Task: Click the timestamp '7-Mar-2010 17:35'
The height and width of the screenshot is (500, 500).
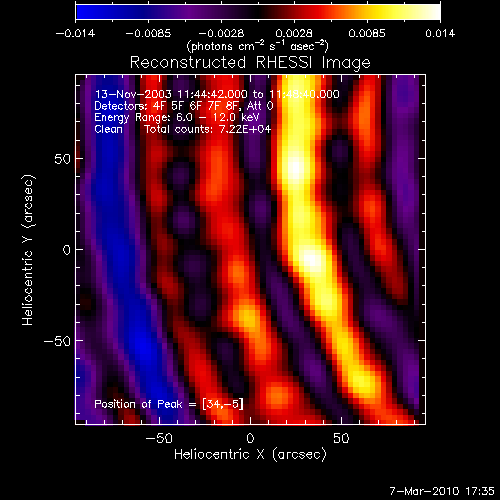Action: (442, 491)
